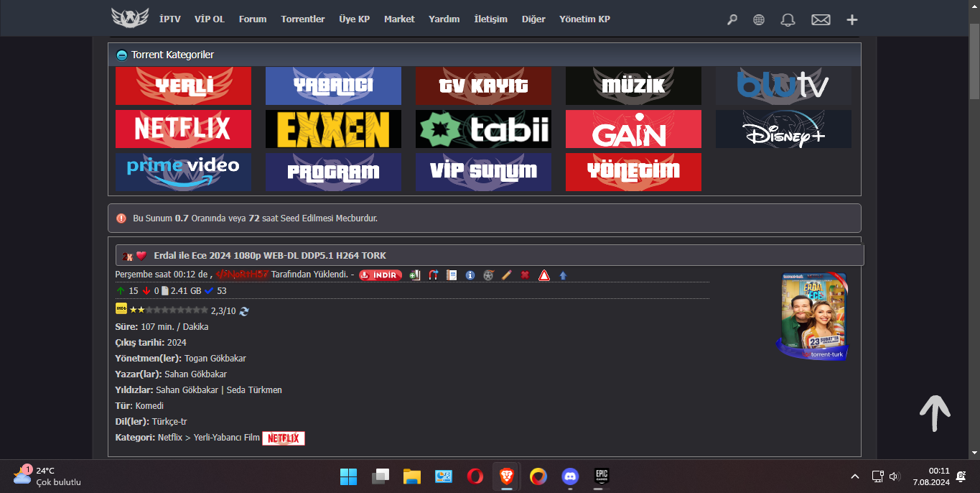The image size is (980, 493).
Task: Select the NETFLIX category banner
Action: pos(184,129)
